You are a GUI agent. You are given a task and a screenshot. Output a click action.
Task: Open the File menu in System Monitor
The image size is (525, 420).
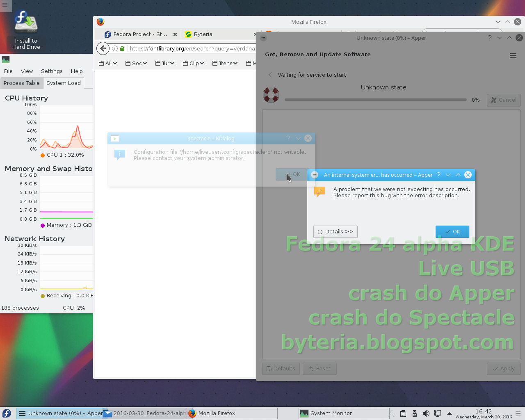tap(8, 71)
